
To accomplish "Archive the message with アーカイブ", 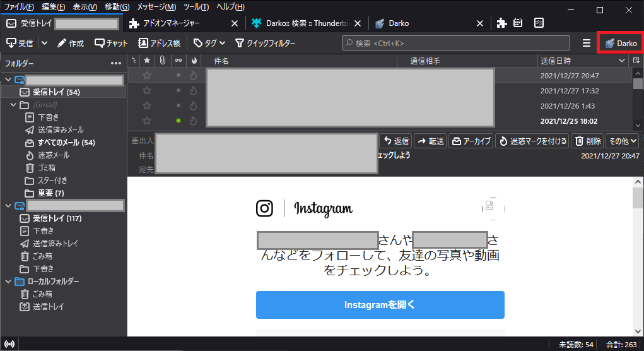I will [471, 141].
